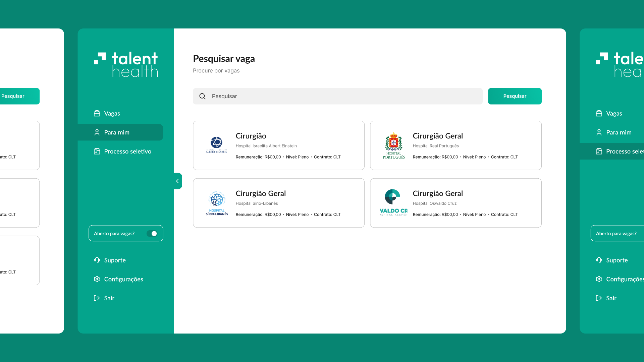
Task: Click the talent health logo in center sidebar
Action: click(x=126, y=64)
